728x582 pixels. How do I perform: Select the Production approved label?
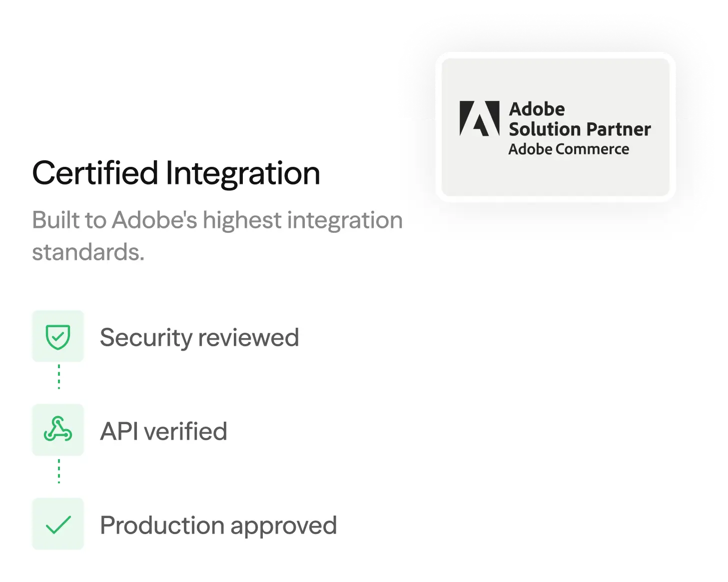(218, 526)
